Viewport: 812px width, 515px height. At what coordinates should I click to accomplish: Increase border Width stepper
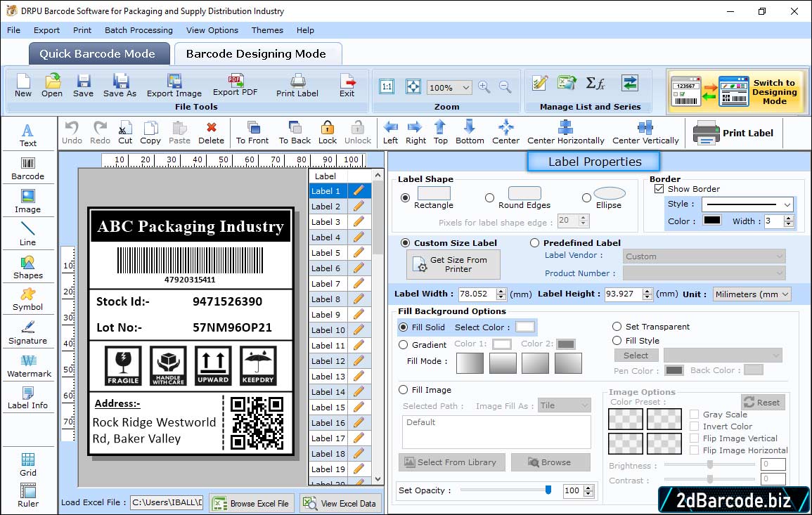click(789, 219)
